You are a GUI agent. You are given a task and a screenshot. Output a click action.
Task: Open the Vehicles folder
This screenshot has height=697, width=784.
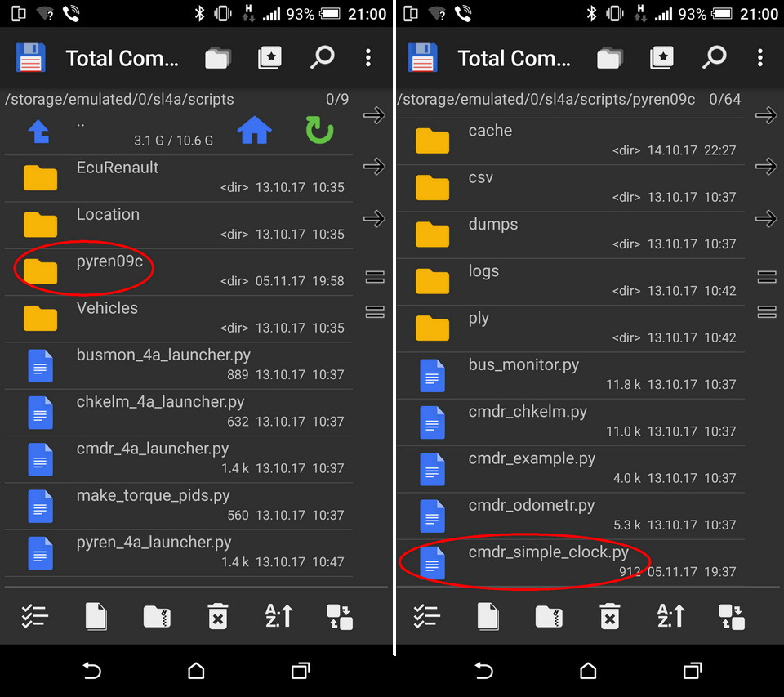point(179,319)
